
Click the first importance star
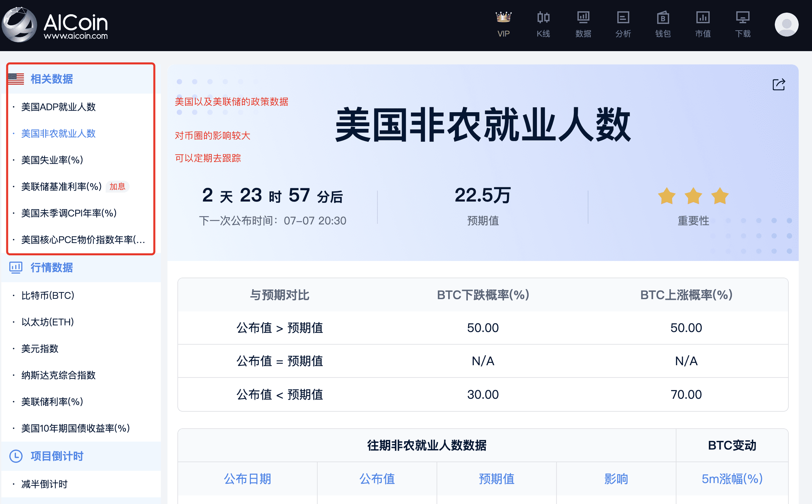pyautogui.click(x=666, y=196)
